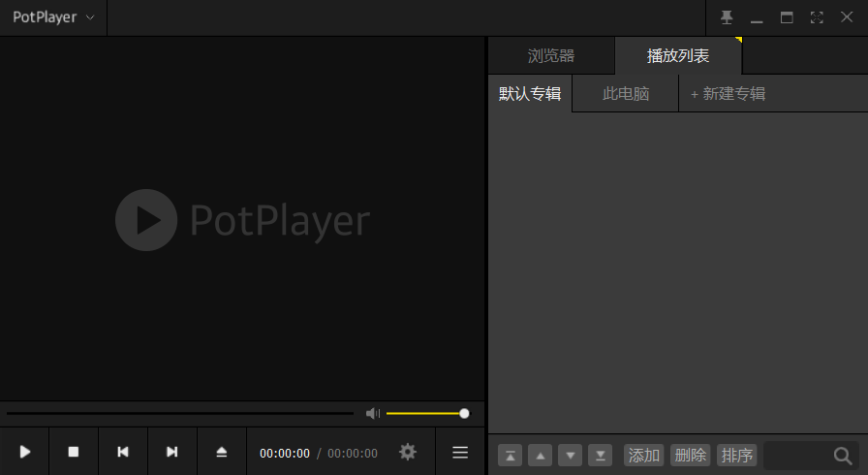Open the 此电脑 tab

[x=626, y=94]
